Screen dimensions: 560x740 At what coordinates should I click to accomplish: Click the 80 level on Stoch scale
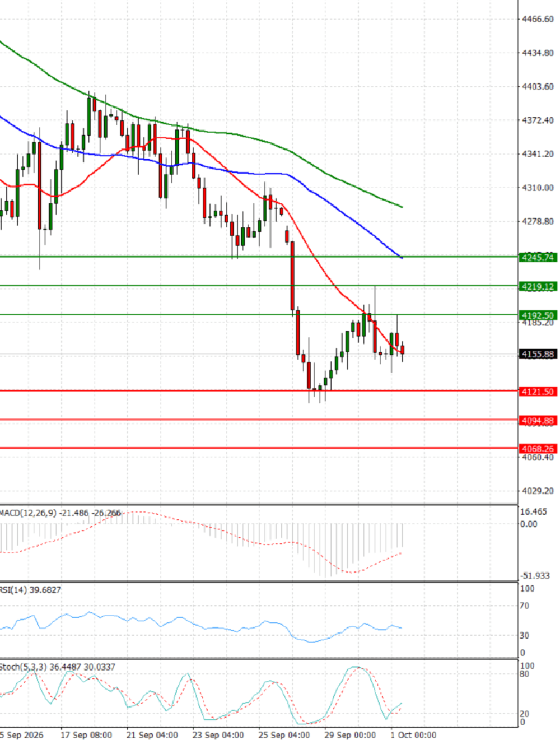pos(525,674)
